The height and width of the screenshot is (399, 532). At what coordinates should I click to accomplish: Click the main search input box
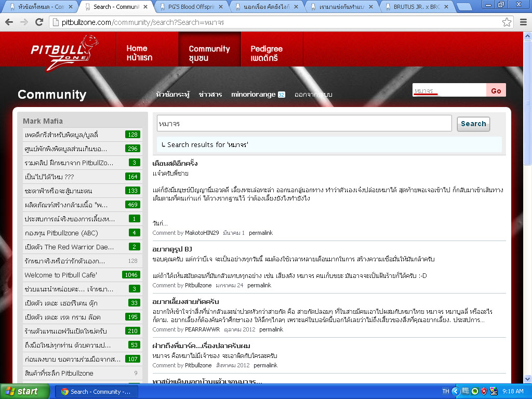[304, 124]
